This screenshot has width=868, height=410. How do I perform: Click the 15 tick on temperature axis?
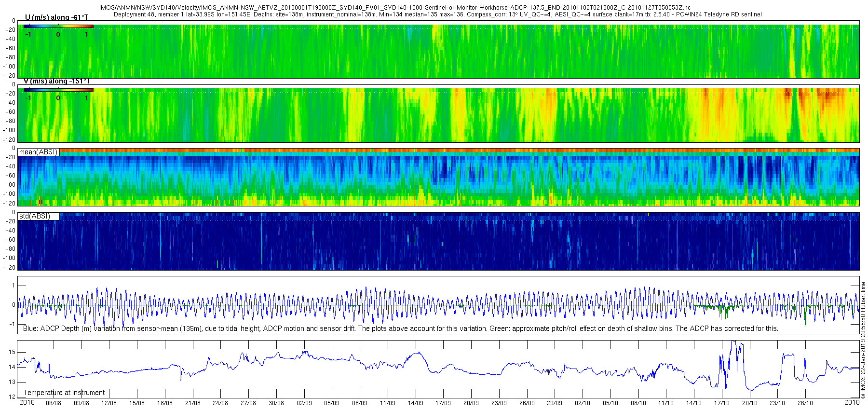pyautogui.click(x=12, y=352)
